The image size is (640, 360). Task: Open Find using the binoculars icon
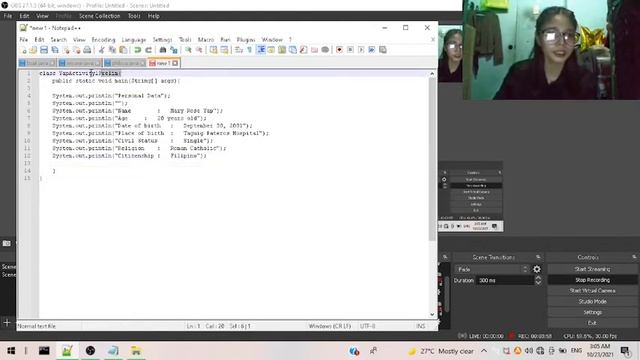click(x=162, y=50)
